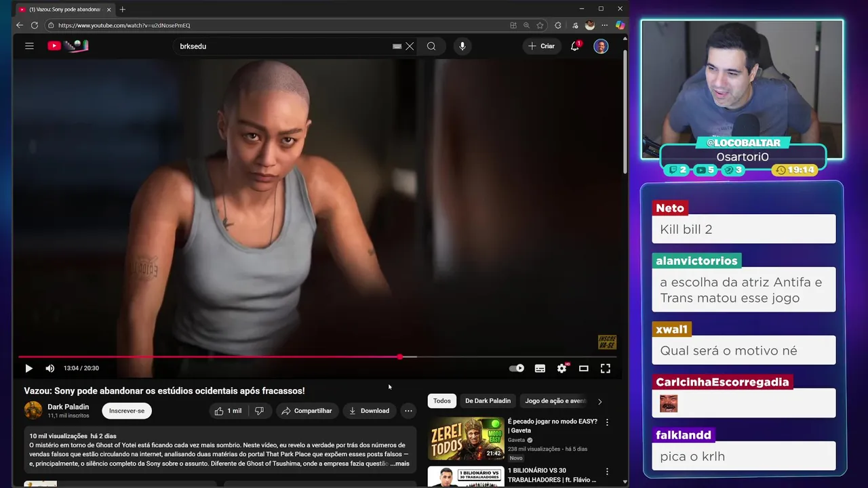The width and height of the screenshot is (868, 488).
Task: Click the Inscreva-se watermark on the video
Action: [607, 342]
